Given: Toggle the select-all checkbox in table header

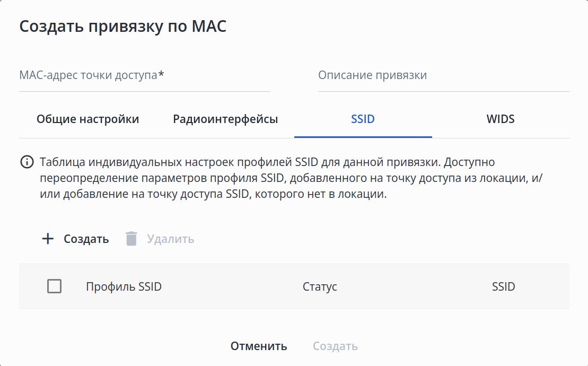Looking at the screenshot, I should point(54,286).
